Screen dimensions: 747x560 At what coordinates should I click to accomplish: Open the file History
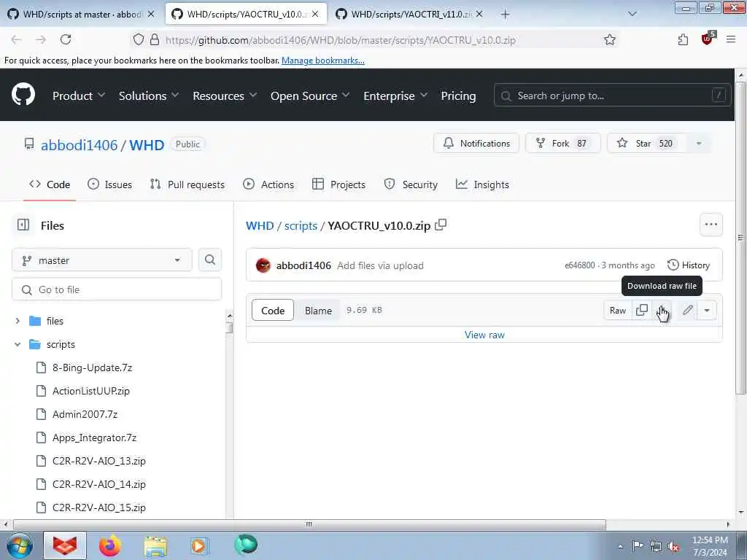pos(689,265)
